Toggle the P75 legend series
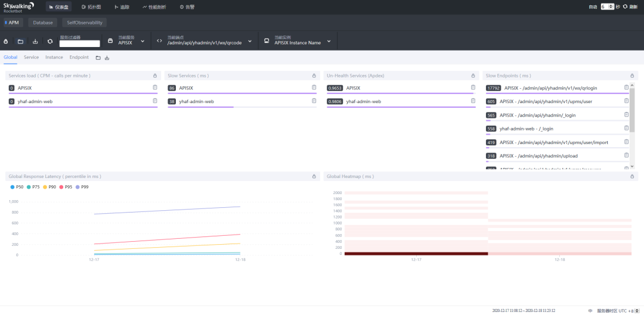This screenshot has width=644, height=315. tap(33, 187)
